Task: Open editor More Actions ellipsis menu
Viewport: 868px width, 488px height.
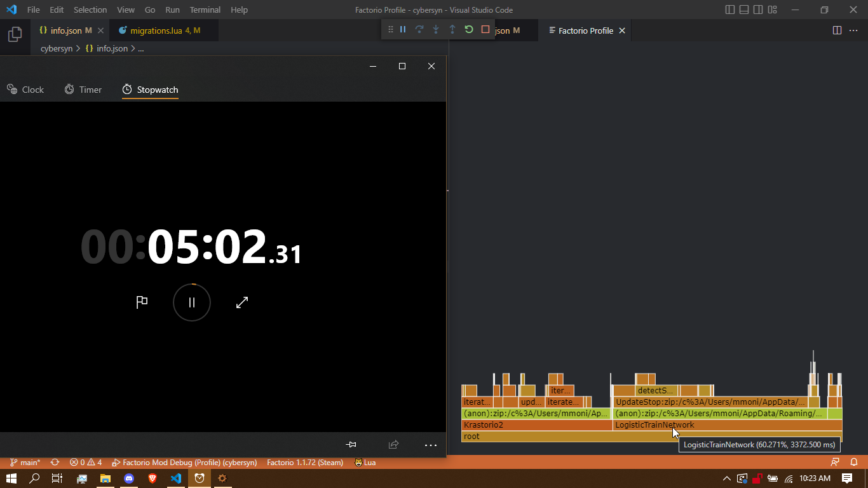Action: pyautogui.click(x=853, y=30)
